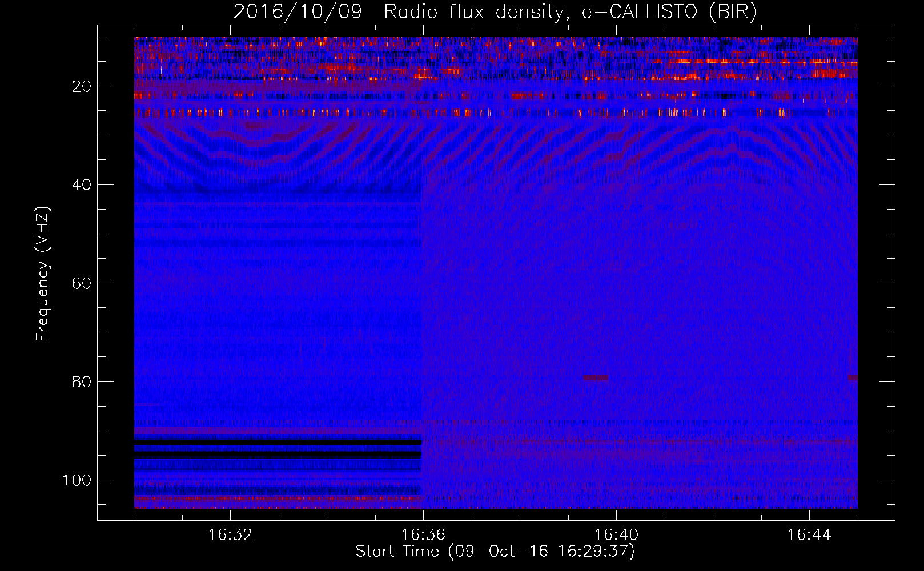Click the 40 MHz frequency tick label
Image resolution: width=924 pixels, height=571 pixels.
[x=82, y=185]
